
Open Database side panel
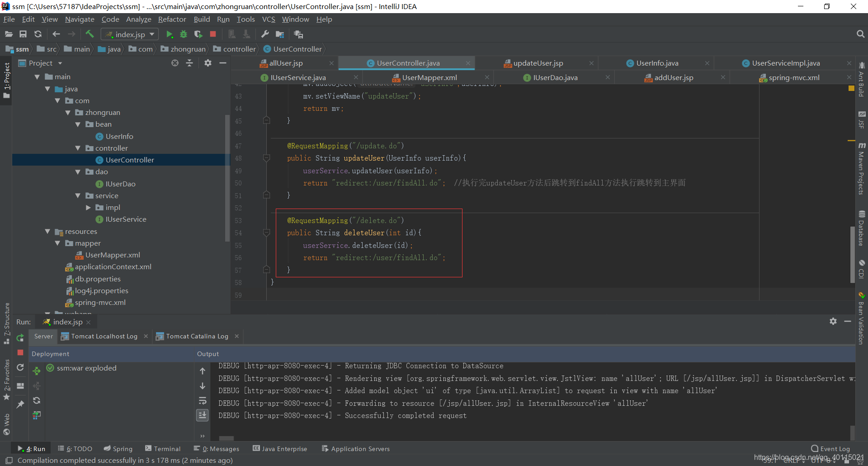click(x=862, y=228)
